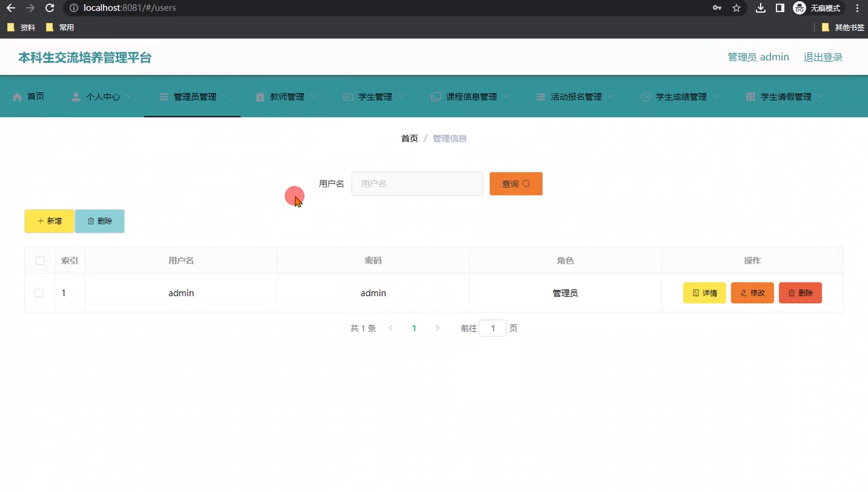Click 详情 button for admin row

704,293
